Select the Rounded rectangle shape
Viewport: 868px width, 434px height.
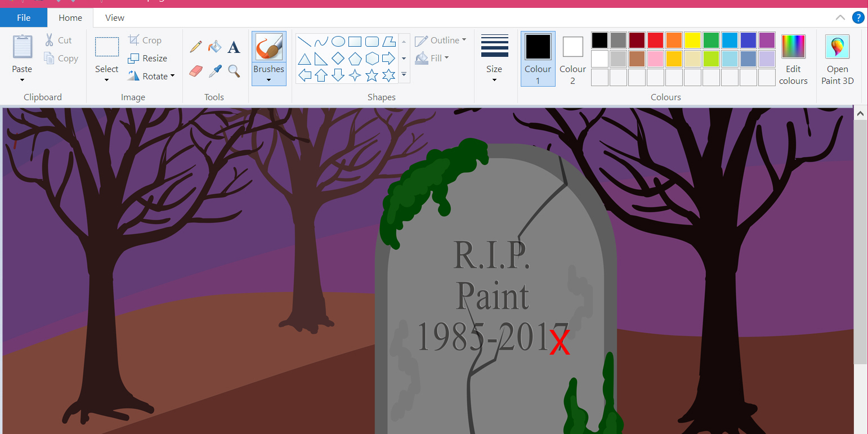click(x=372, y=41)
